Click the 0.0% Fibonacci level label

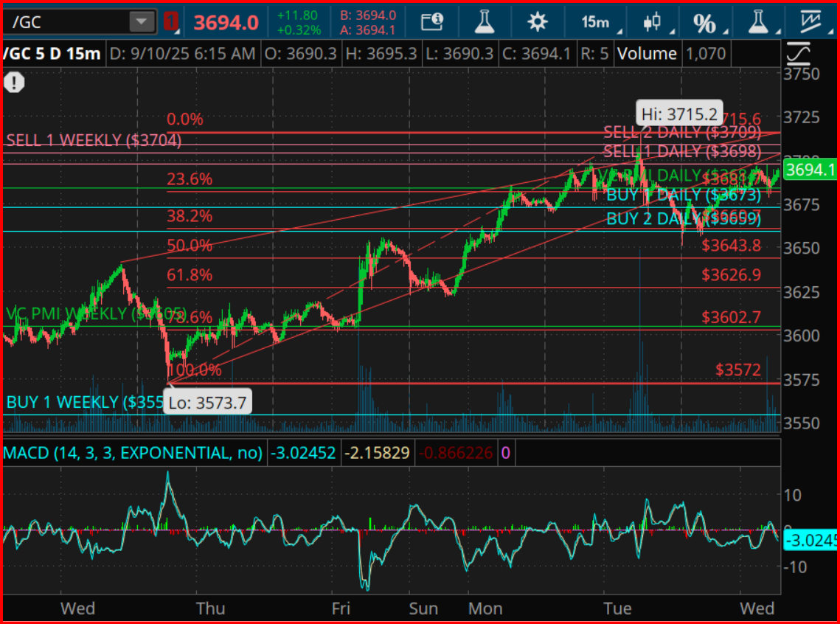point(185,119)
